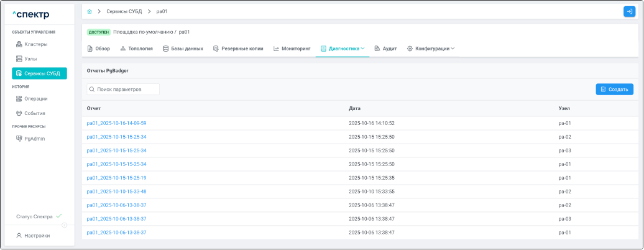Open report pa01_2025-10-16-14-09-59
The width and height of the screenshot is (644, 250).
pyautogui.click(x=116, y=123)
